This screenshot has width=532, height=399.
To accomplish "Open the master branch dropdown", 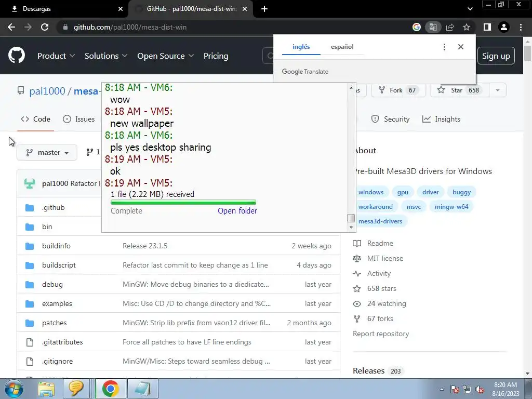I will (x=47, y=152).
